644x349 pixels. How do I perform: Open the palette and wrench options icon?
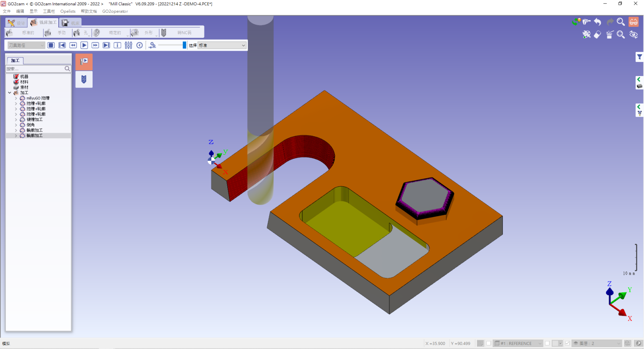[586, 35]
